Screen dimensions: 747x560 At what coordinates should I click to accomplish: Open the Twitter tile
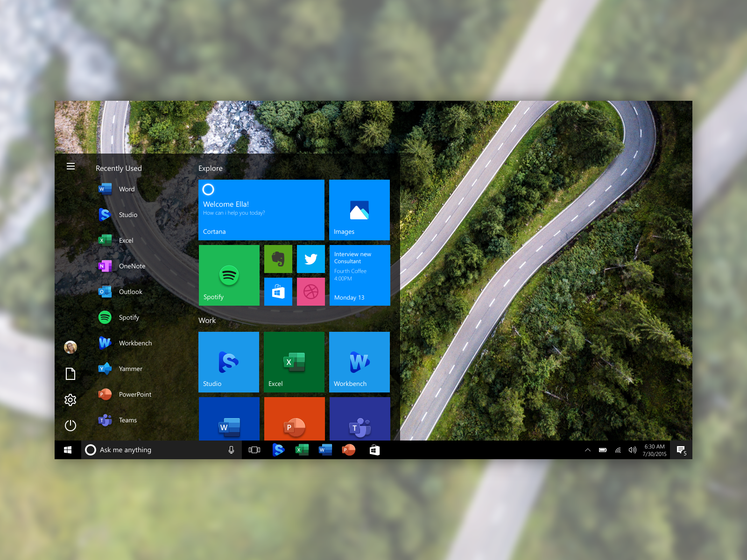[310, 259]
